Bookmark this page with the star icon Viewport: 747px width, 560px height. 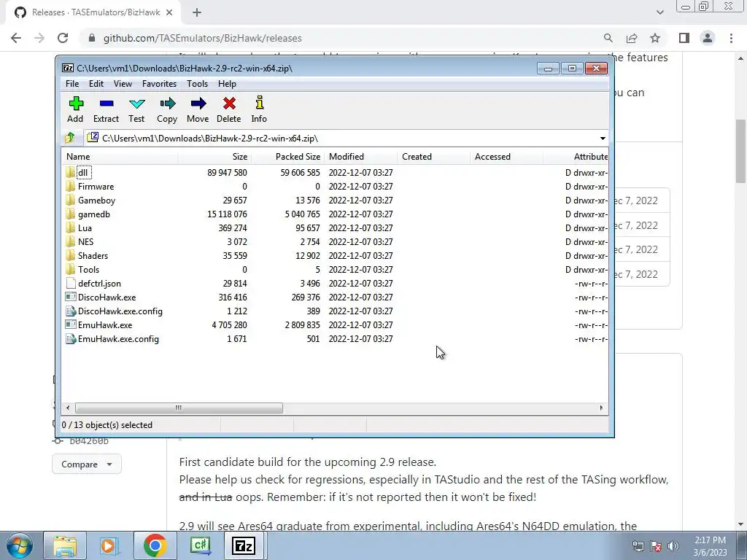[655, 38]
